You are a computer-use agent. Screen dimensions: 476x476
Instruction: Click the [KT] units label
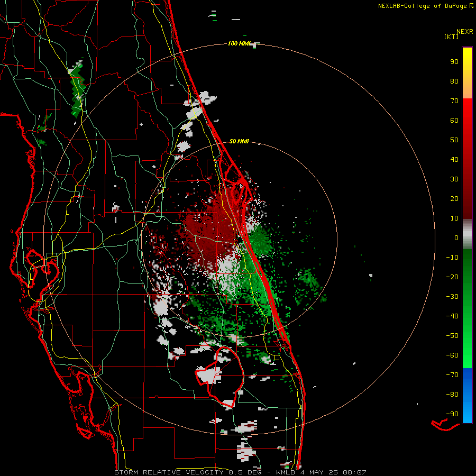(451, 36)
